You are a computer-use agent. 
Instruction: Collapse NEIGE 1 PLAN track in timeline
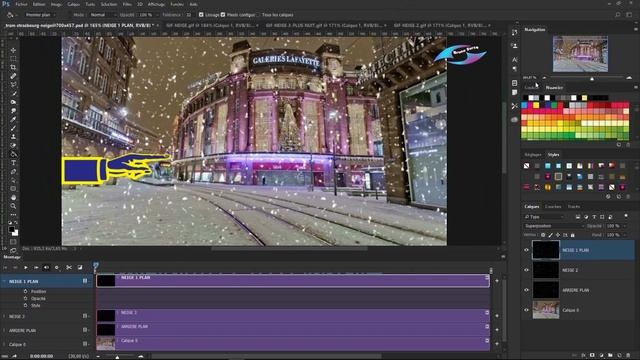[x=4, y=282]
